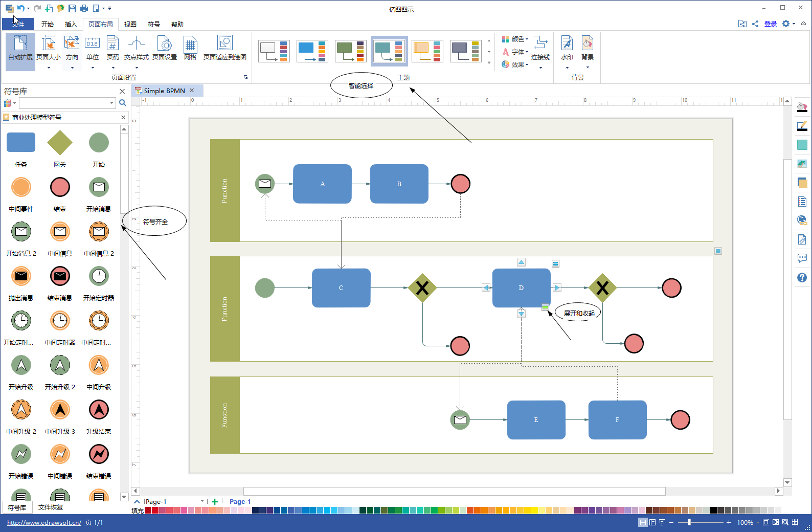This screenshot has width=812, height=532.
Task: Click the symbol search magnifier icon
Action: [123, 103]
